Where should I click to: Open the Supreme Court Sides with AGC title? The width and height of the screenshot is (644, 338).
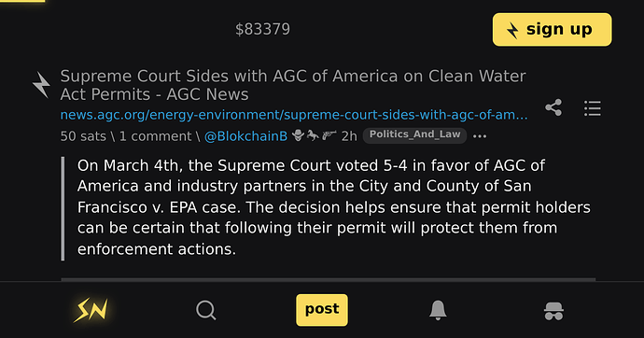coord(293,85)
